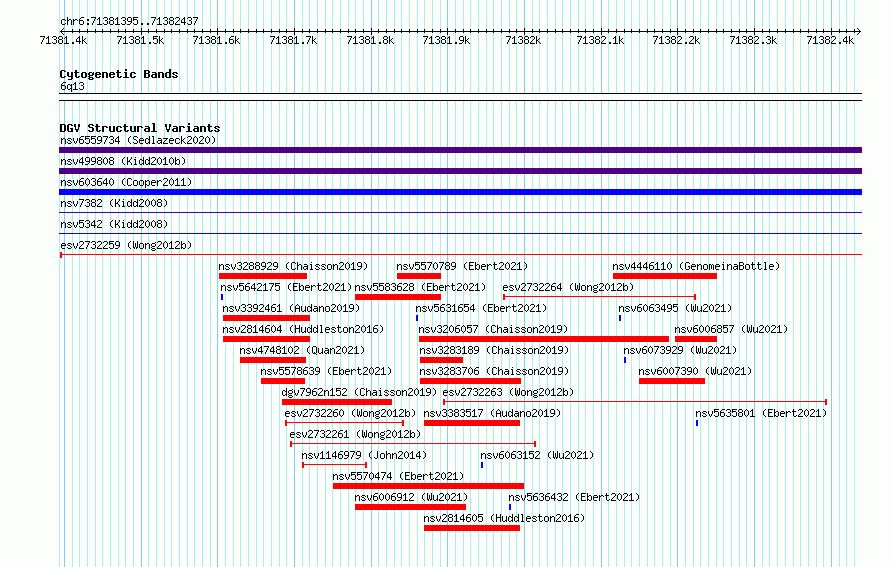Click the nsv499808 (Kidd2010b) label

click(123, 161)
